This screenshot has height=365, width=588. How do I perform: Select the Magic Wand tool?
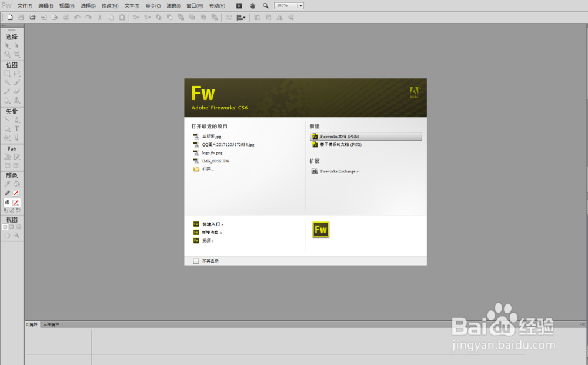[7, 82]
